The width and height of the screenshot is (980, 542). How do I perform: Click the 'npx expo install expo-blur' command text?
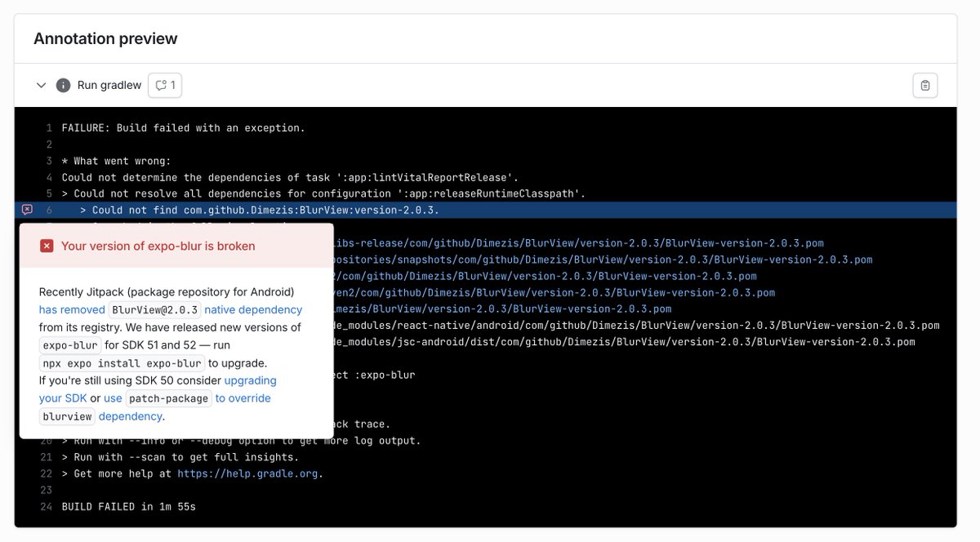click(122, 363)
